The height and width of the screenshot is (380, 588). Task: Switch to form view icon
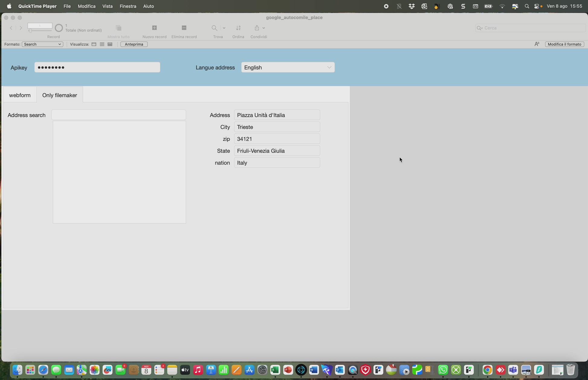94,44
